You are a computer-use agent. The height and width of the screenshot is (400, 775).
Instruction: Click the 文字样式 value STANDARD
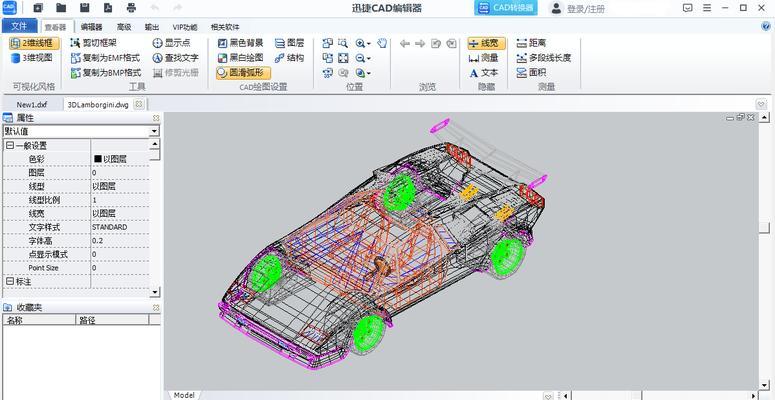pyautogui.click(x=120, y=227)
